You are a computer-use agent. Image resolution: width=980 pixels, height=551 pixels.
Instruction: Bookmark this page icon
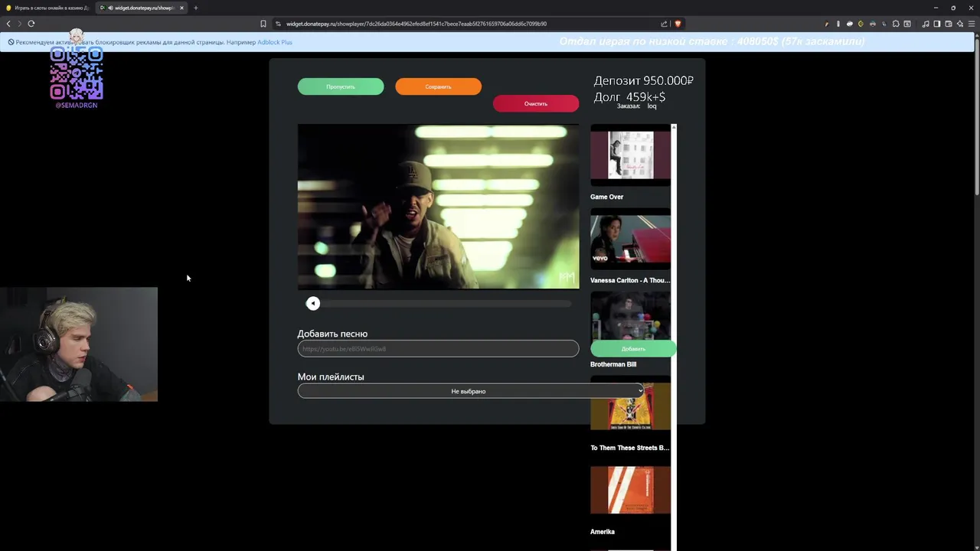click(263, 24)
